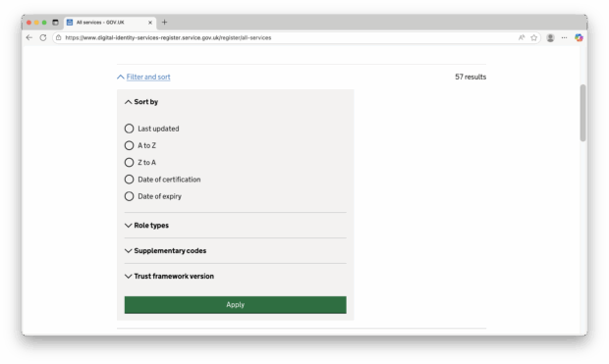Select the A to Z sort option
Screen dimensions: 609x364
(x=129, y=145)
